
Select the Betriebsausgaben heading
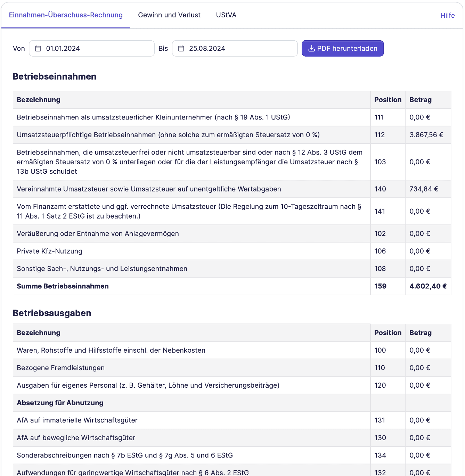pos(52,313)
